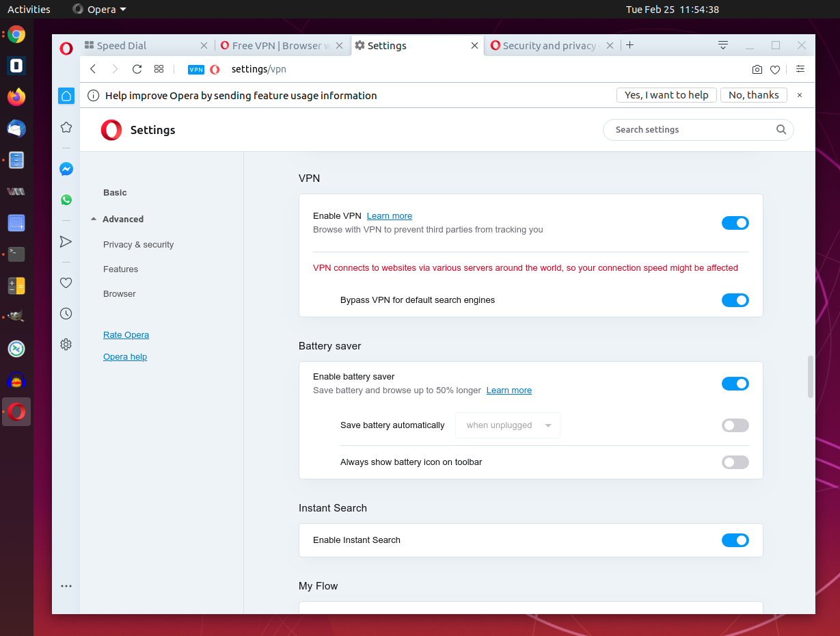Open sidebar bookmarks star icon

click(66, 127)
